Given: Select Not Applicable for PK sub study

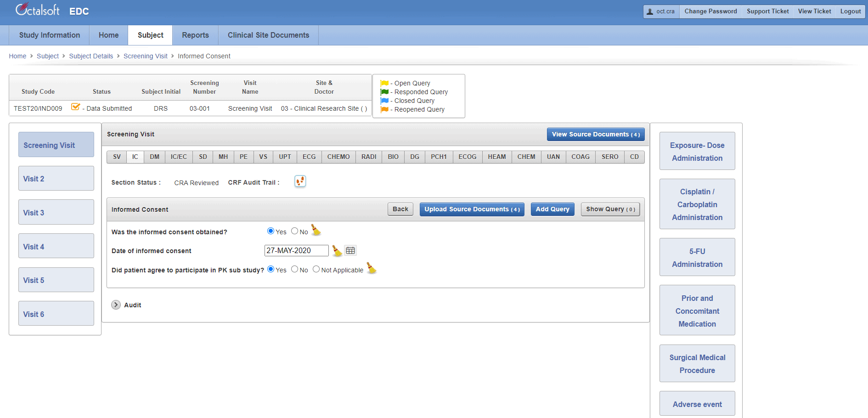Looking at the screenshot, I should click(x=316, y=269).
